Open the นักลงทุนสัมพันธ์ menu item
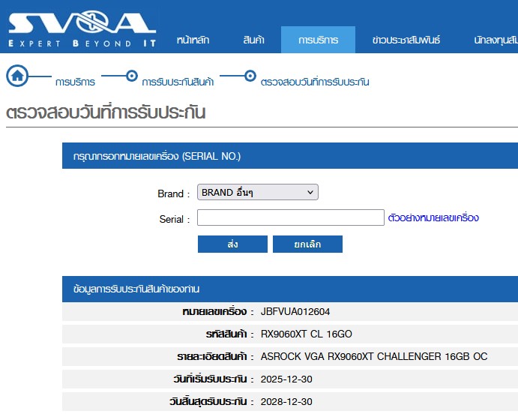Image resolution: width=518 pixels, height=420 pixels. click(x=496, y=40)
